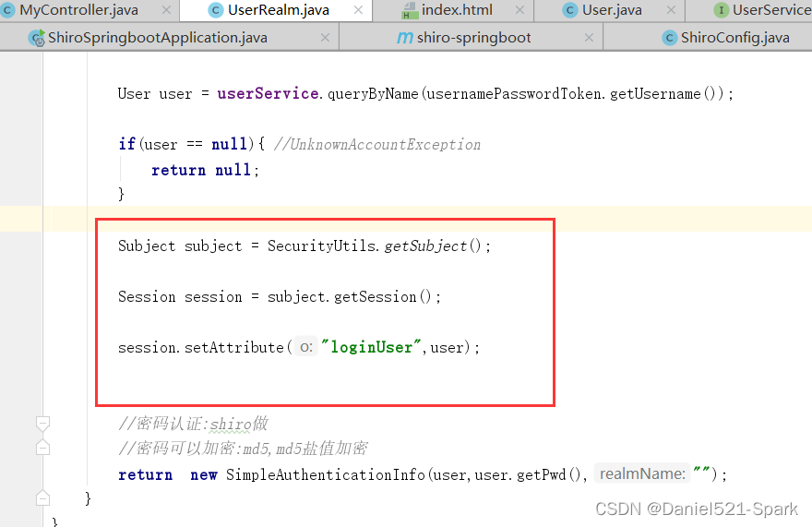Viewport: 812px width, 527px height.
Task: Open the UserService tab
Action: pos(749,10)
